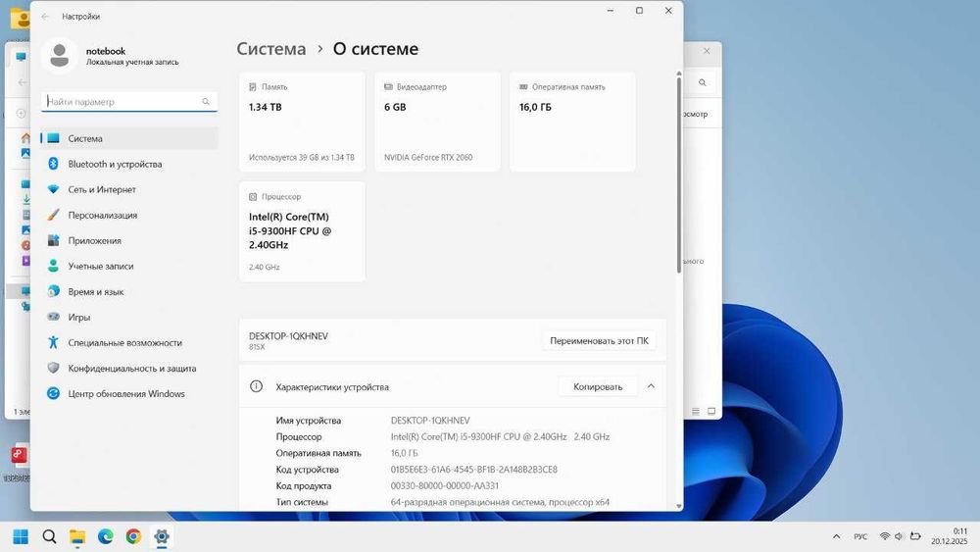Open the Оперативная память 16,0 ГБ card
This screenshot has height=552, width=980.
click(572, 122)
